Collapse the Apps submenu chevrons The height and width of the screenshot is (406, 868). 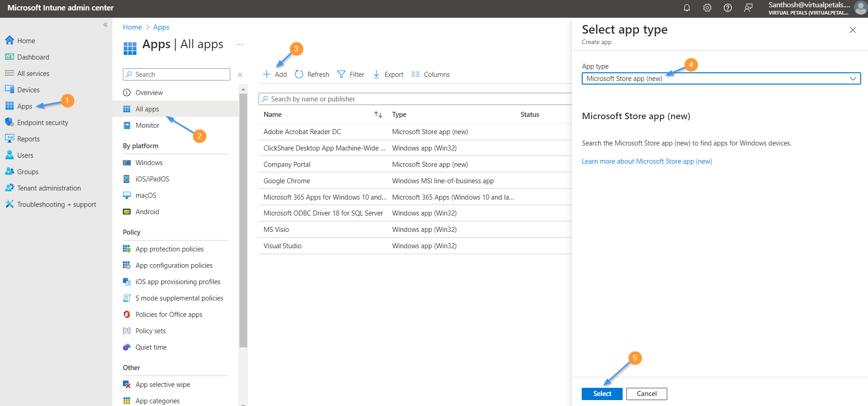[240, 75]
